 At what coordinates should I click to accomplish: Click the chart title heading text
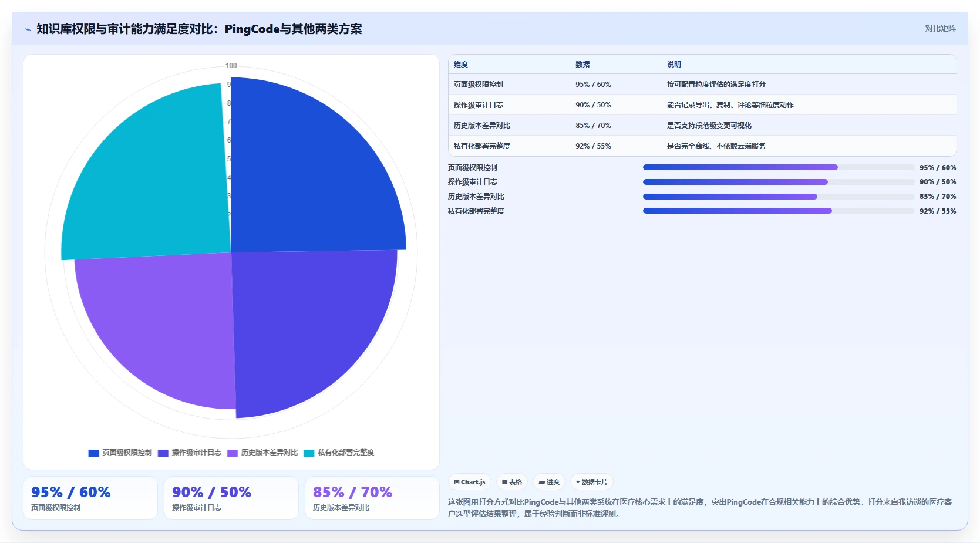coord(199,29)
